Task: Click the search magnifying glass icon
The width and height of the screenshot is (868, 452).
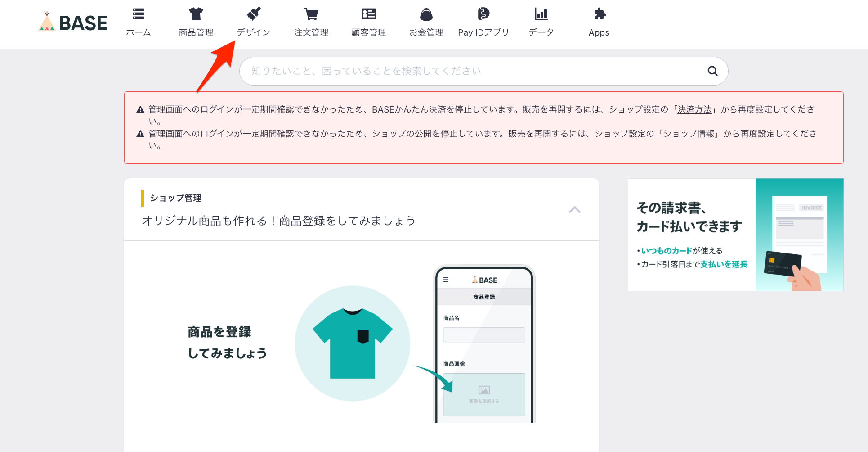Action: point(712,71)
